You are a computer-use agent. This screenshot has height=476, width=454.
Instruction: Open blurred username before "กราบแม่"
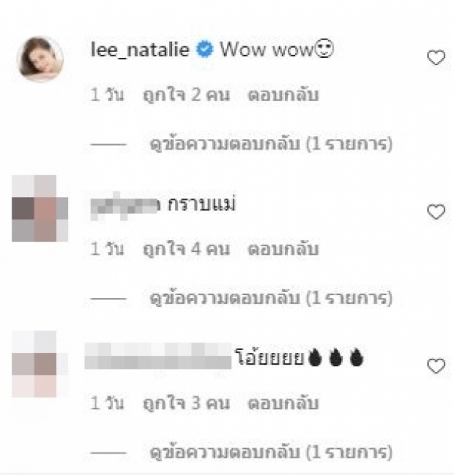(124, 205)
